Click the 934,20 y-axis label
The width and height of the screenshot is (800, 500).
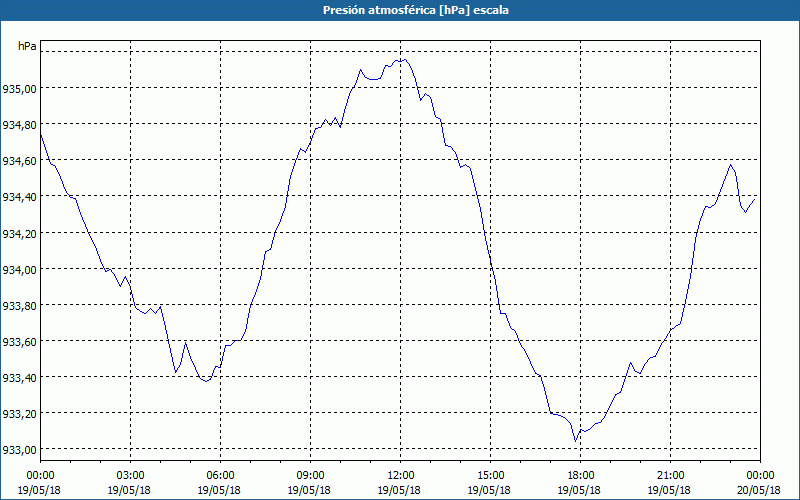pos(20,233)
